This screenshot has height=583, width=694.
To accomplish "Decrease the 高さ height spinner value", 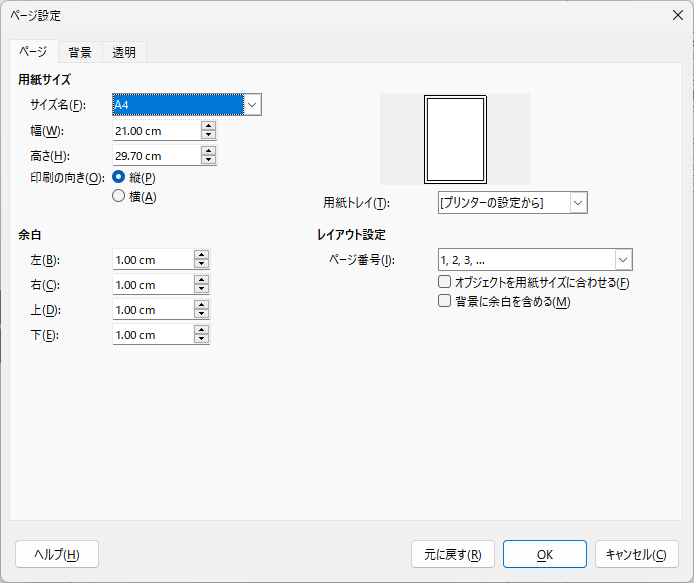I will [208, 160].
